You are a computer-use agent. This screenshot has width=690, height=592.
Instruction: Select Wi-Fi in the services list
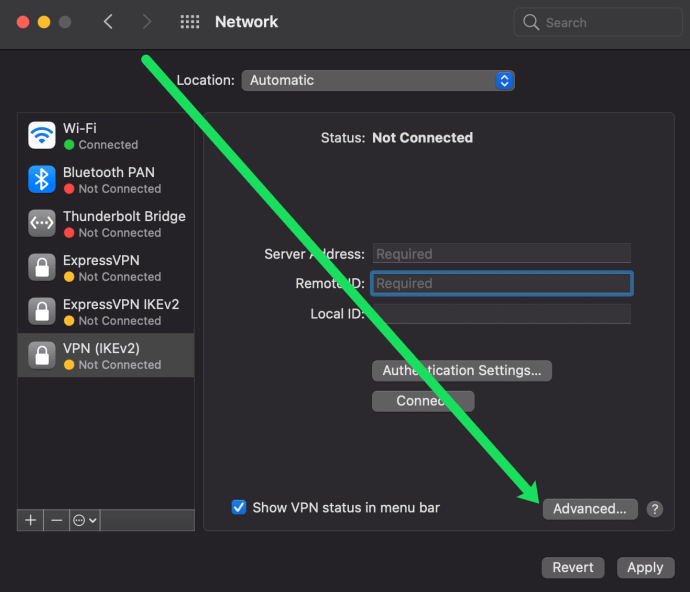point(106,136)
